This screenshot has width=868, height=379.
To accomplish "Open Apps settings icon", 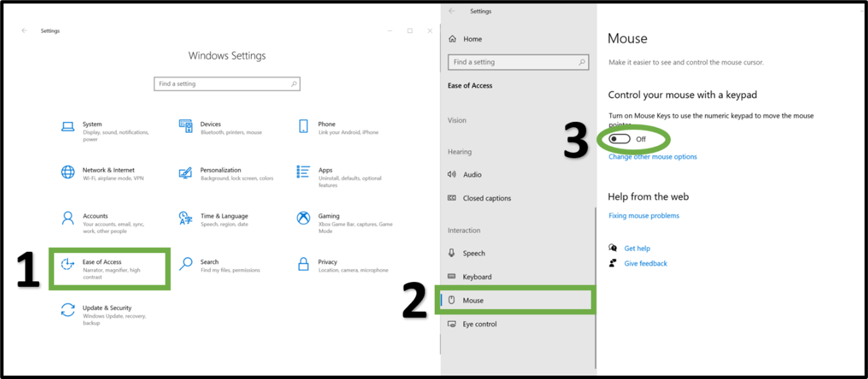I will pyautogui.click(x=303, y=172).
